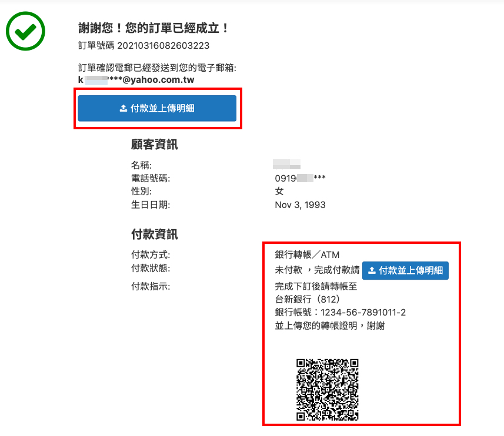Click the bank account number 1234-56-7891011-2
504x436 pixels.
363,313
